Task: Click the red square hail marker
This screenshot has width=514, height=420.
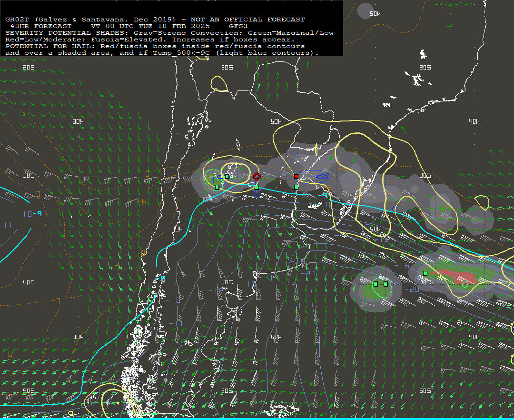Action: pyautogui.click(x=297, y=176)
